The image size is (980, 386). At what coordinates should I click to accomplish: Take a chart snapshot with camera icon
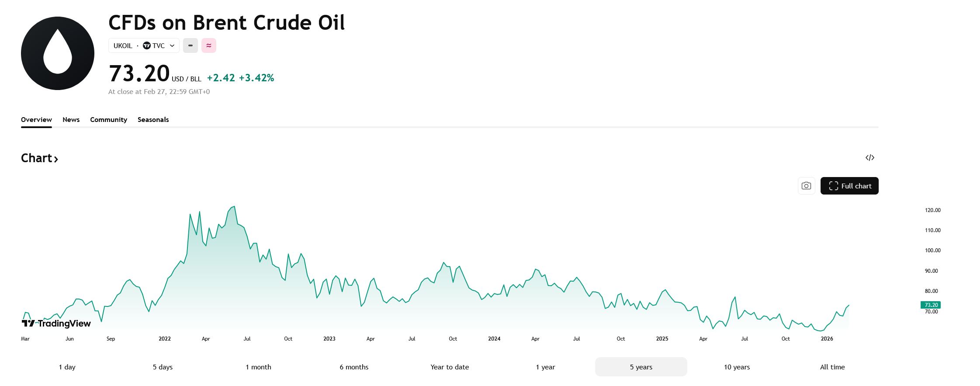click(x=806, y=186)
